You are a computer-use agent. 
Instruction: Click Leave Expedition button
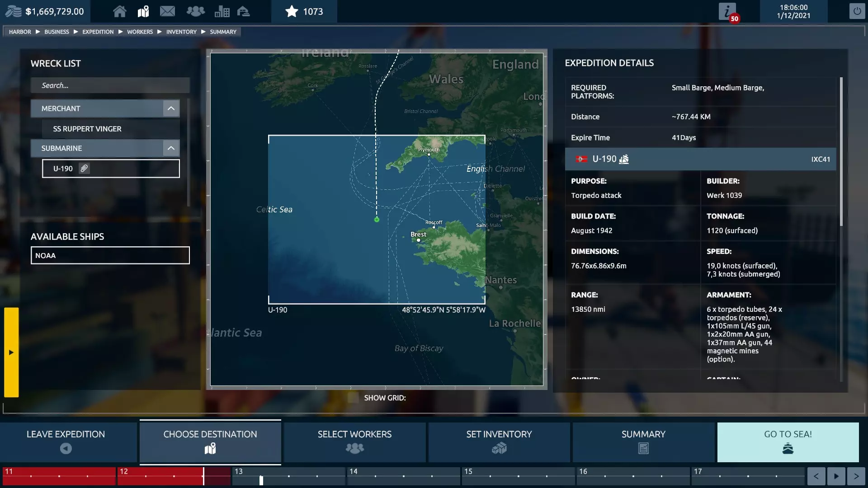pyautogui.click(x=66, y=441)
